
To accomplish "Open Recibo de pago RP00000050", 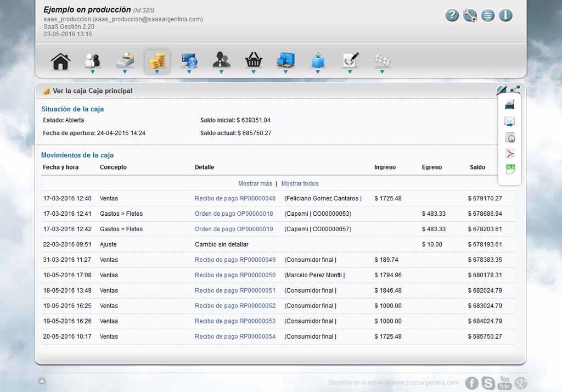I will click(235, 275).
